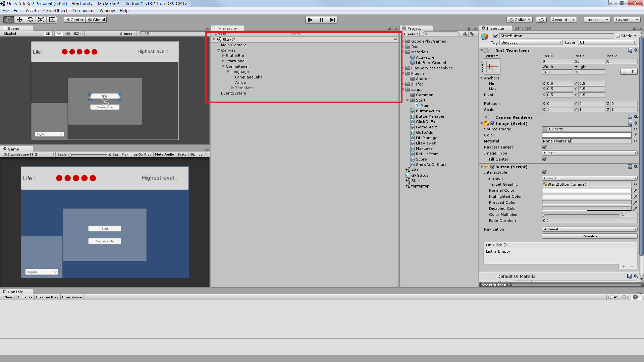
Task: Open the Assets menu
Action: coord(32,10)
